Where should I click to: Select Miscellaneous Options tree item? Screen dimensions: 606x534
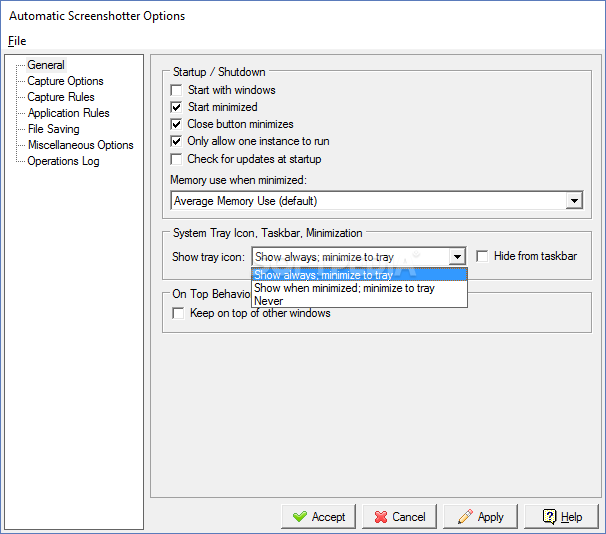80,145
